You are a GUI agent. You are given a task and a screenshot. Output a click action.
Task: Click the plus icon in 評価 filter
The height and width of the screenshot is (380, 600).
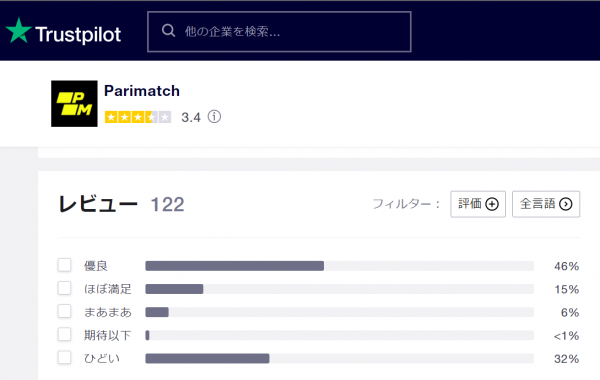tap(492, 204)
